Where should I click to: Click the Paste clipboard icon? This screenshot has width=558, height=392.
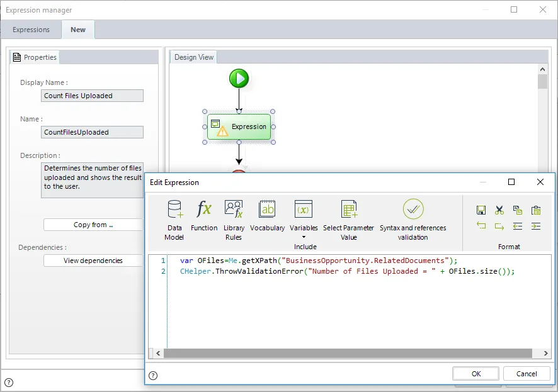point(536,210)
